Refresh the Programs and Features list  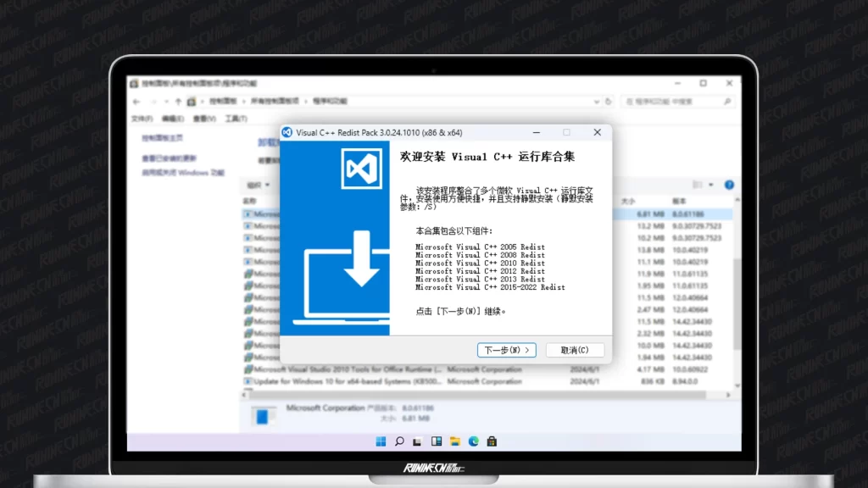[x=609, y=102]
